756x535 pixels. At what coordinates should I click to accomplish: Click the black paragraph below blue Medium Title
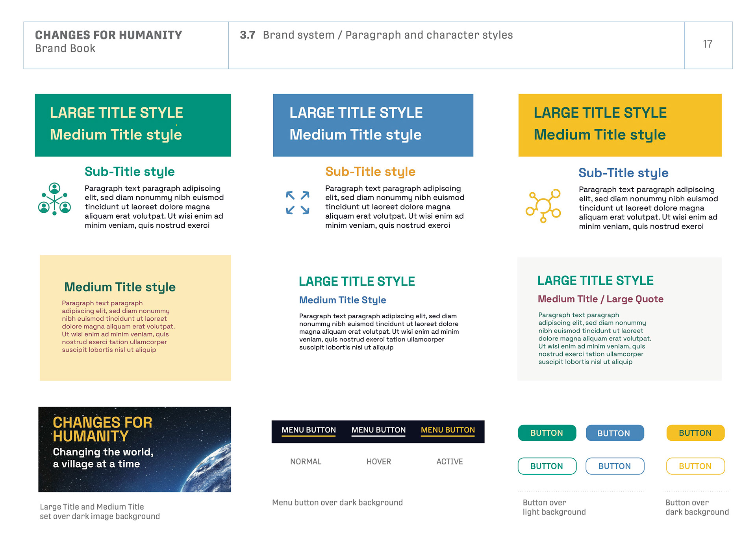pos(379,332)
